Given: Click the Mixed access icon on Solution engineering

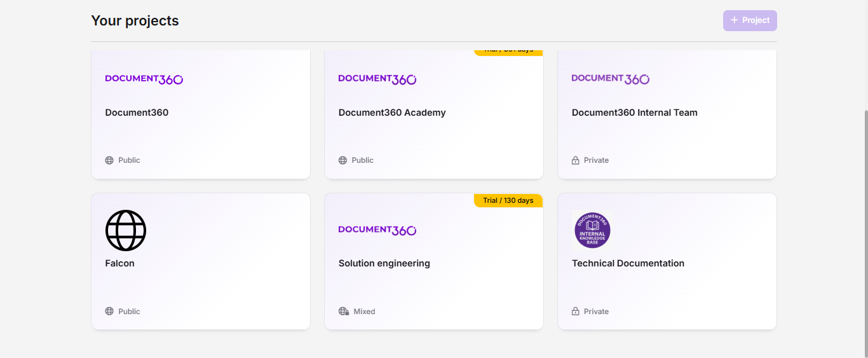Looking at the screenshot, I should point(344,312).
